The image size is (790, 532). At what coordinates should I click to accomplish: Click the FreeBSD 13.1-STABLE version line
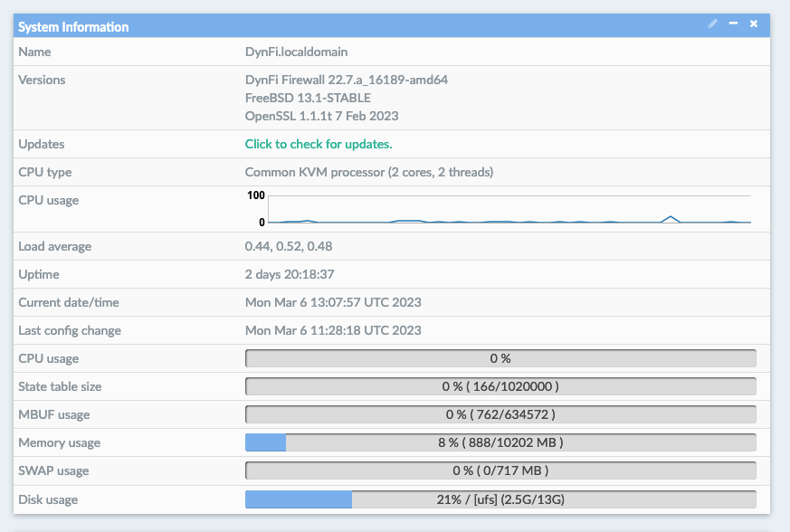click(308, 98)
